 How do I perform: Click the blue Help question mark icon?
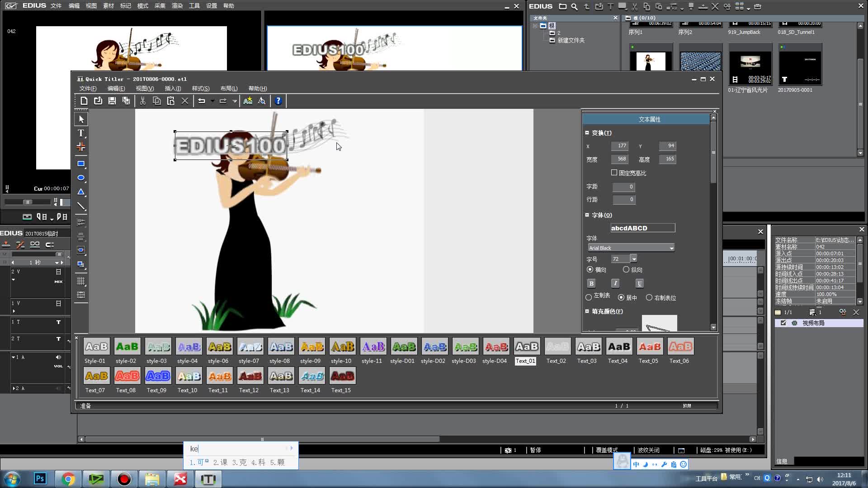[278, 101]
